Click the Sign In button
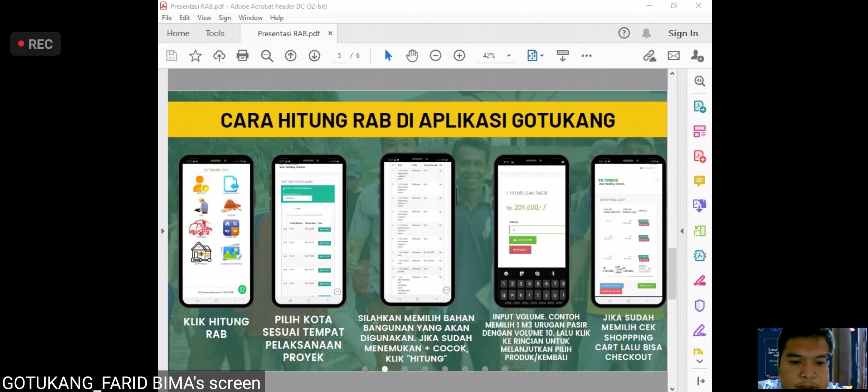This screenshot has width=868, height=392. [x=683, y=33]
